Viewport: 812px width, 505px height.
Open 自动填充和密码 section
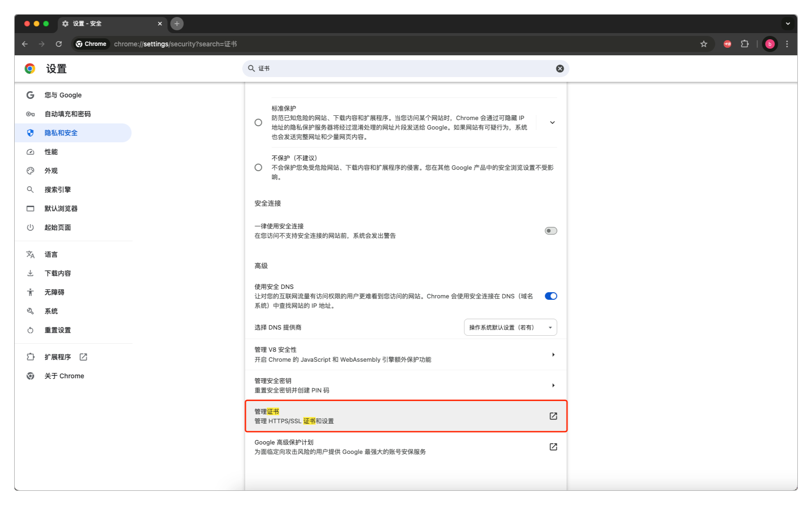73,114
